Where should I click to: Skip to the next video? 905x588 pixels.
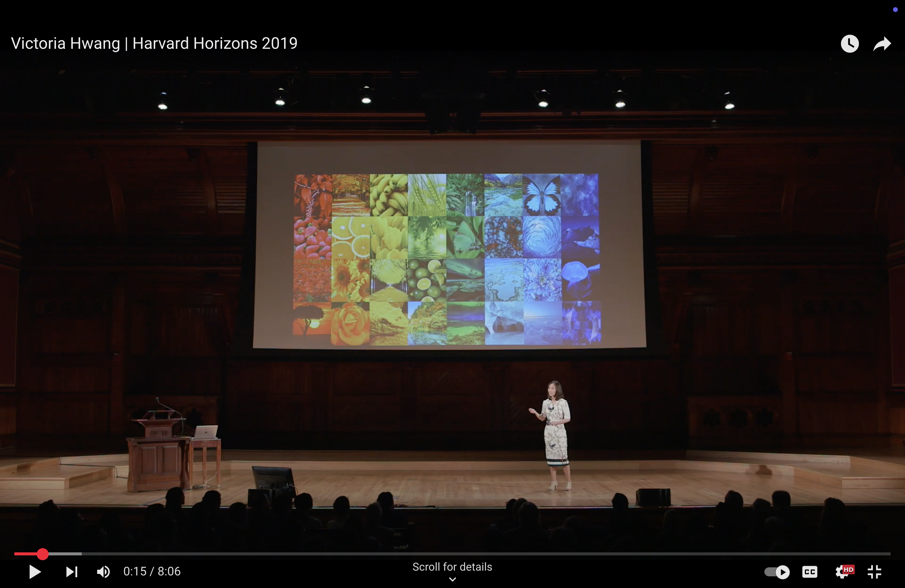[x=72, y=572]
